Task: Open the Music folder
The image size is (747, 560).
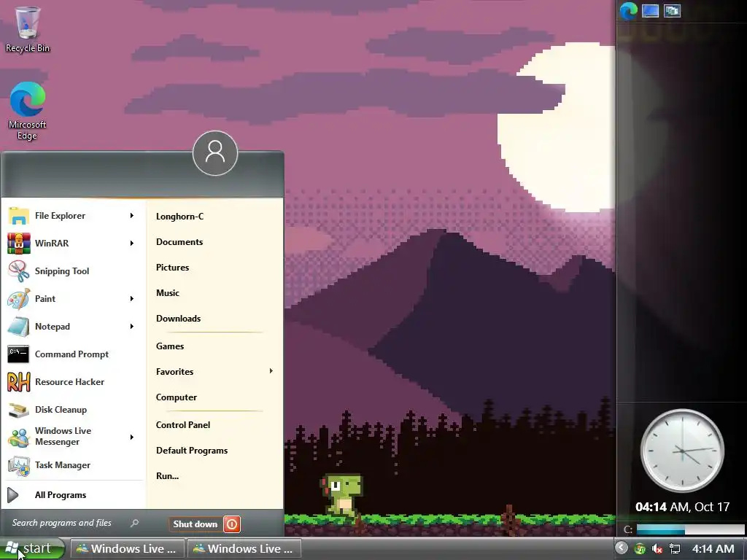Action: 168,293
